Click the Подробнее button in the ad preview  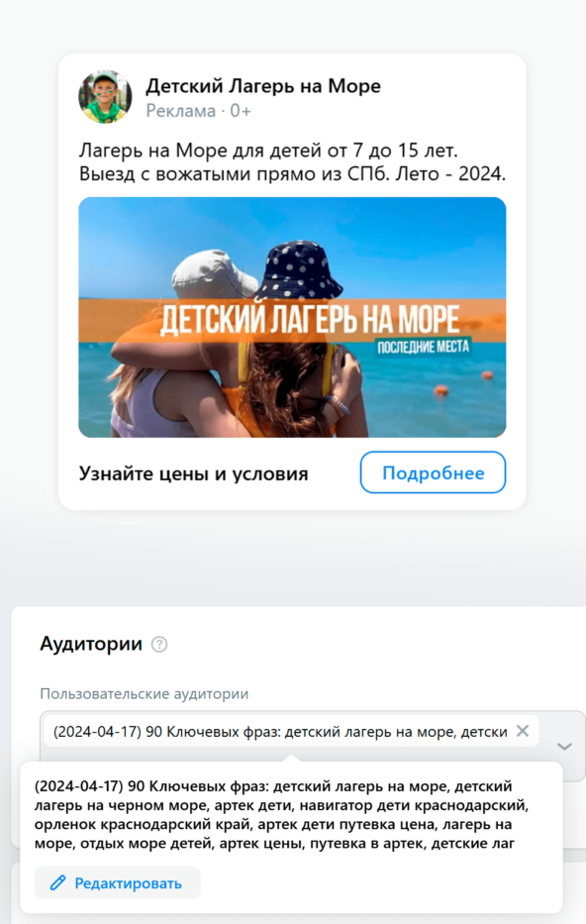[x=433, y=472]
